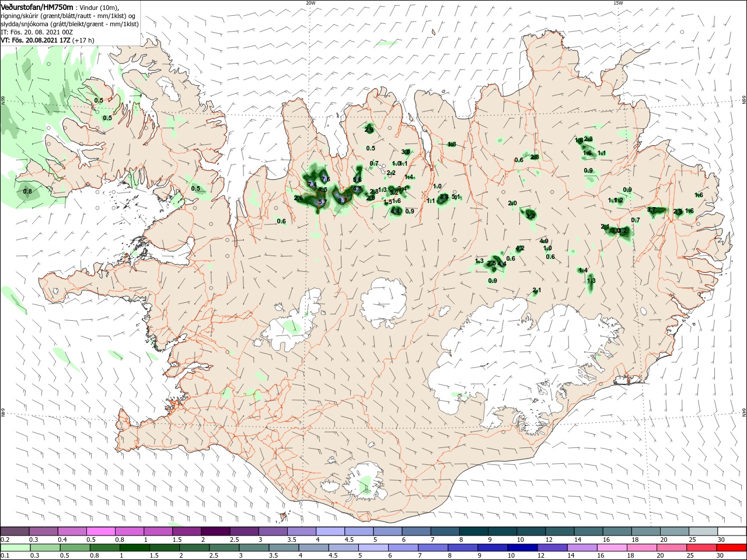Click the 2.0 precipitation value on the map
Screen dimensions: 747x560
(x=512, y=203)
